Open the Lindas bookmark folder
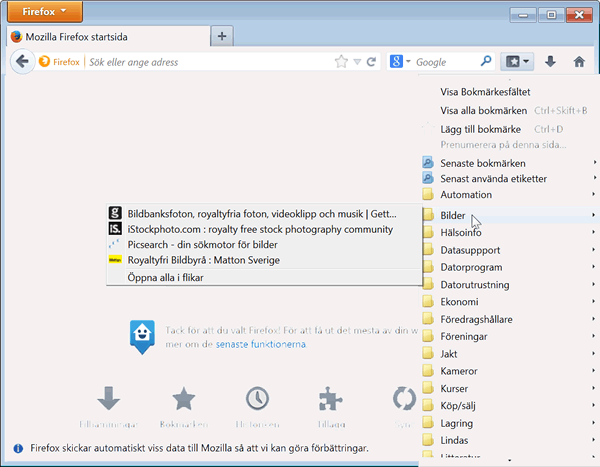The image size is (600, 467). pyautogui.click(x=509, y=440)
